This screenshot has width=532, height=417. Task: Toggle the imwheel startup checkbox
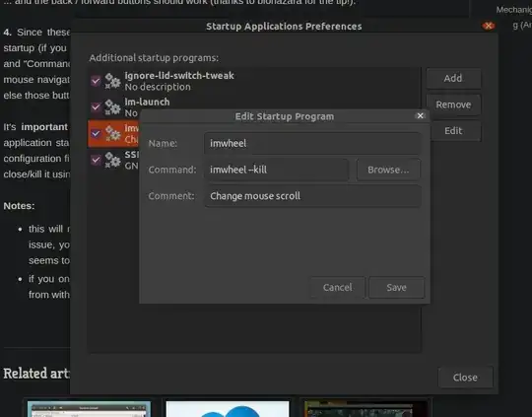click(x=96, y=133)
